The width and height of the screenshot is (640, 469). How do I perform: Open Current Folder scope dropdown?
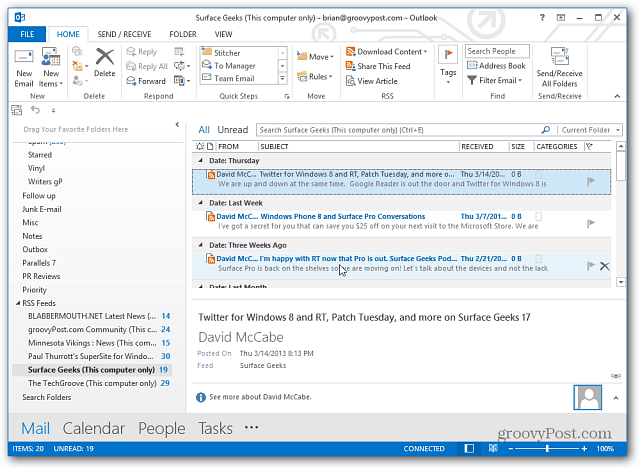[591, 130]
